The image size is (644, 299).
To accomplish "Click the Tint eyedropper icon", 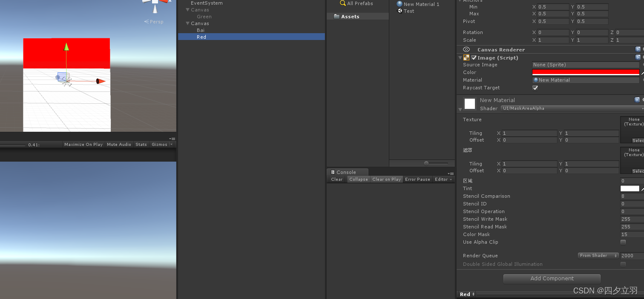I will pos(642,189).
